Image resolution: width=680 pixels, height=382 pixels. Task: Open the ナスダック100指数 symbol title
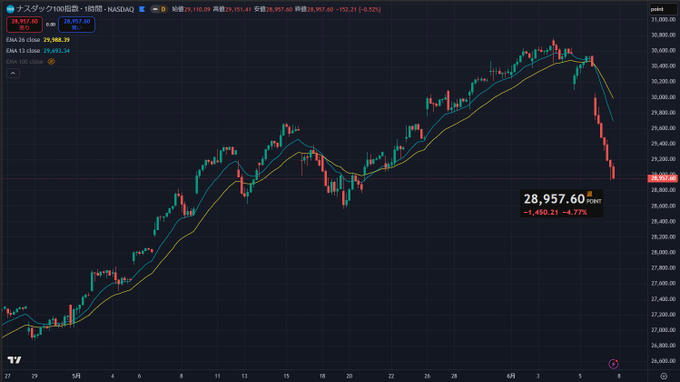click(47, 9)
